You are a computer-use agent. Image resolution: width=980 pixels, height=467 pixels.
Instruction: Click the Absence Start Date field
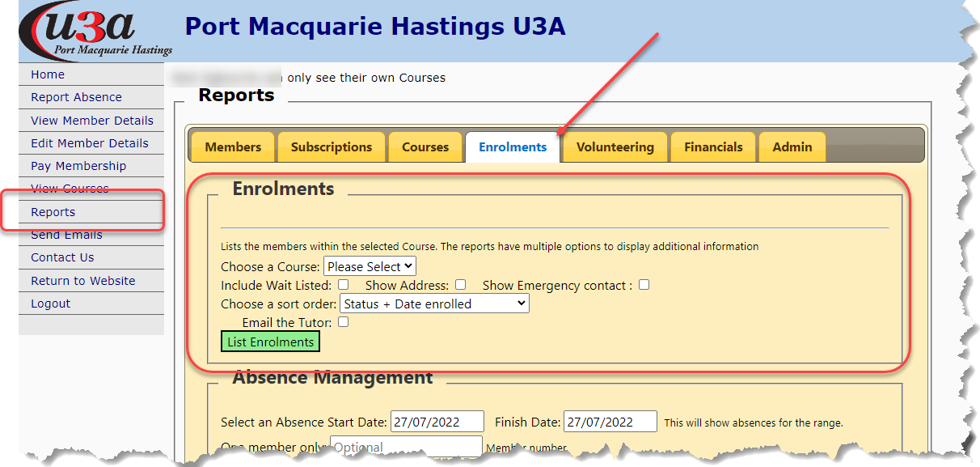coord(437,422)
